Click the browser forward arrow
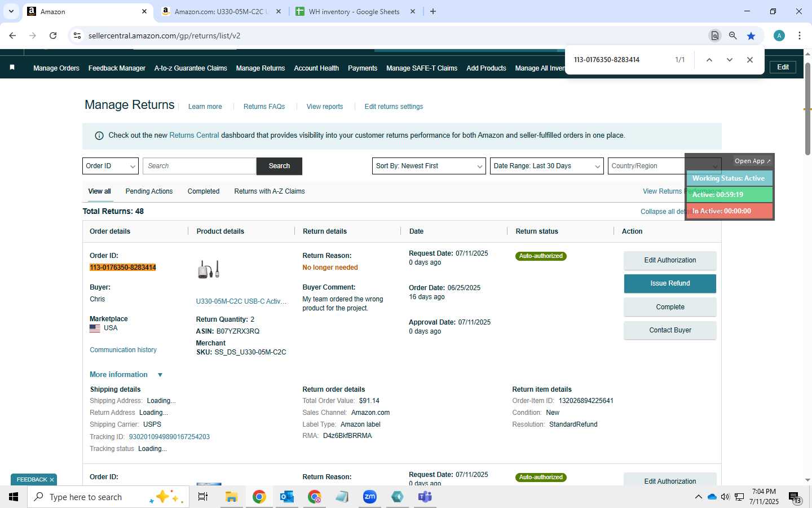The width and height of the screenshot is (812, 508). click(x=33, y=36)
